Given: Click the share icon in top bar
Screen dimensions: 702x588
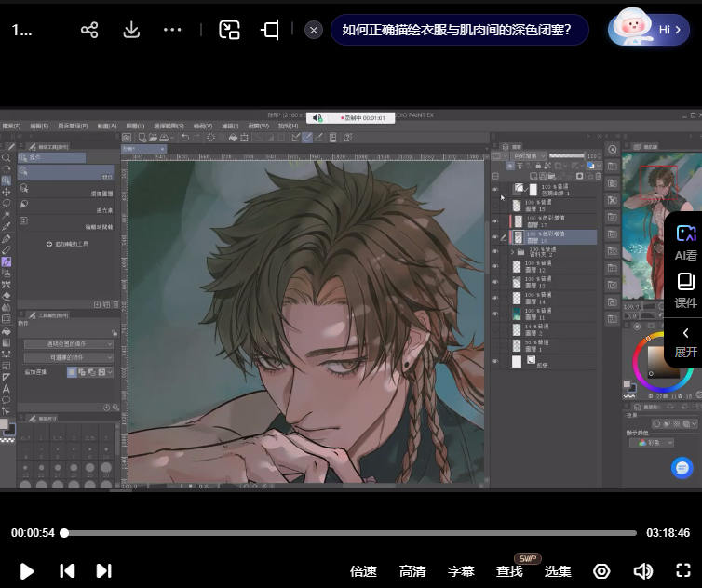Looking at the screenshot, I should (89, 30).
